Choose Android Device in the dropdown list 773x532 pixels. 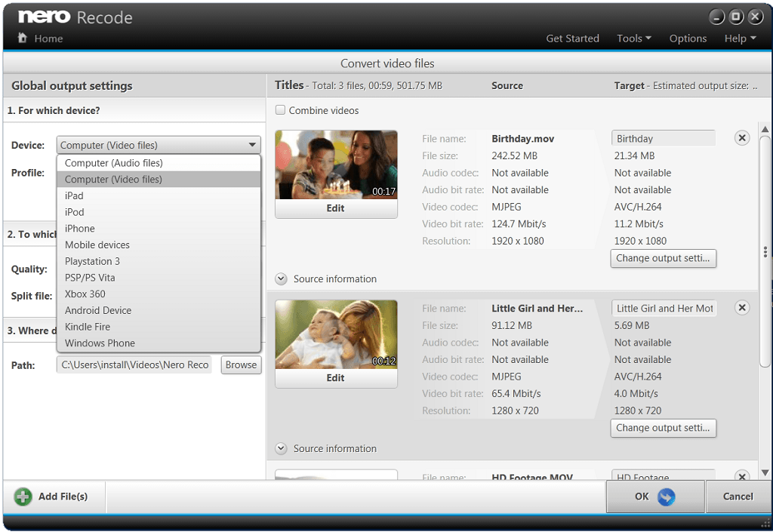(98, 310)
